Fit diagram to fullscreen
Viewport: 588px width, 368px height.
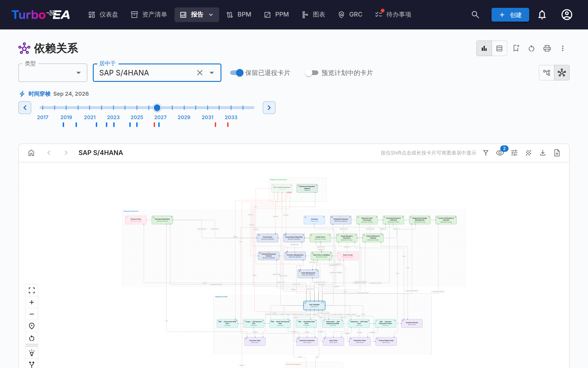coord(32,290)
